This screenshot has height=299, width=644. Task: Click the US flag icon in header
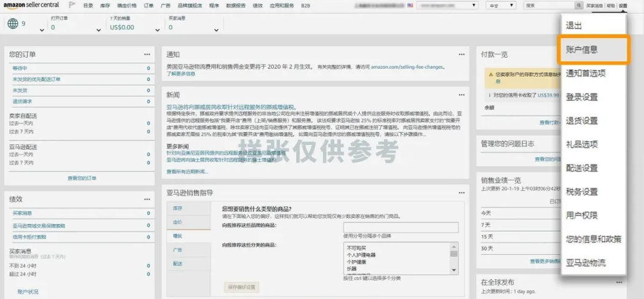(x=410, y=6)
